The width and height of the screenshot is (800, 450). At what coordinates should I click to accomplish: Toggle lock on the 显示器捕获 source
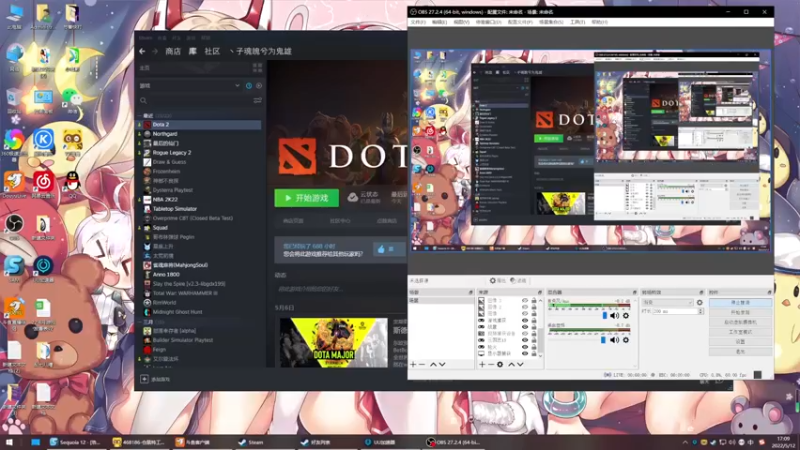(534, 353)
